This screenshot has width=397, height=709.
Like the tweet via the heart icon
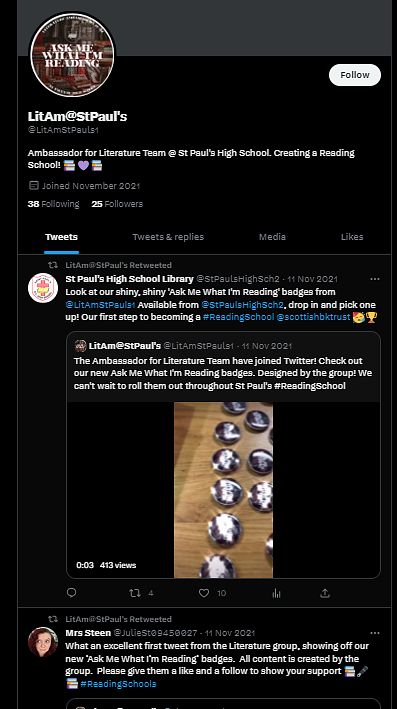204,593
